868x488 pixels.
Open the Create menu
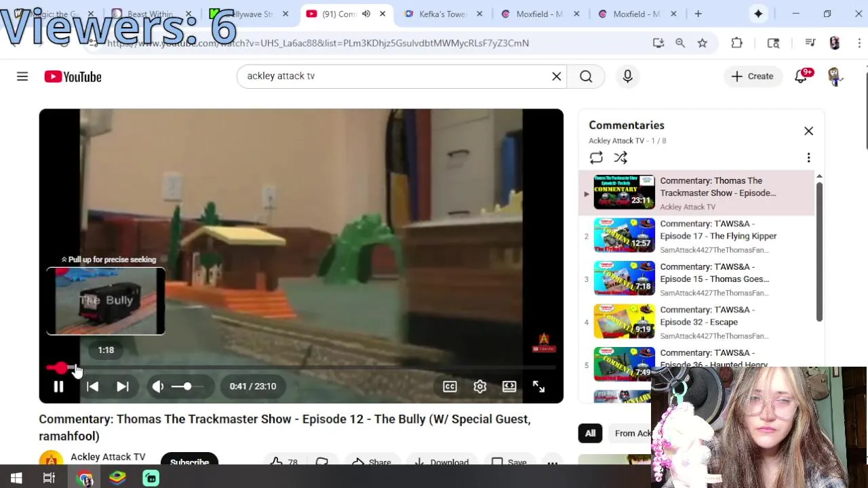[753, 77]
